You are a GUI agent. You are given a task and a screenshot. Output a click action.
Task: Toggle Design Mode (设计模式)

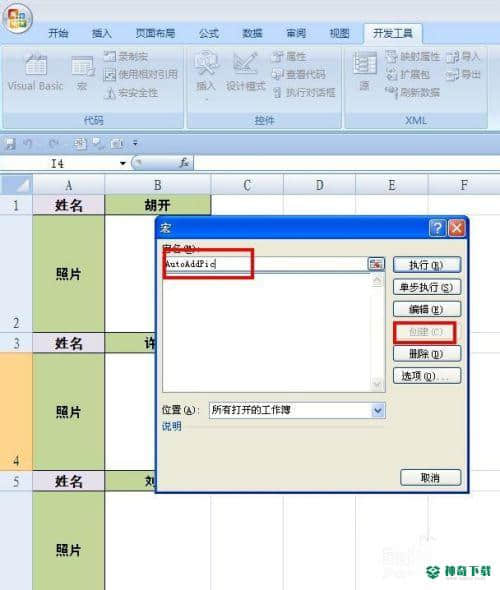pyautogui.click(x=245, y=72)
